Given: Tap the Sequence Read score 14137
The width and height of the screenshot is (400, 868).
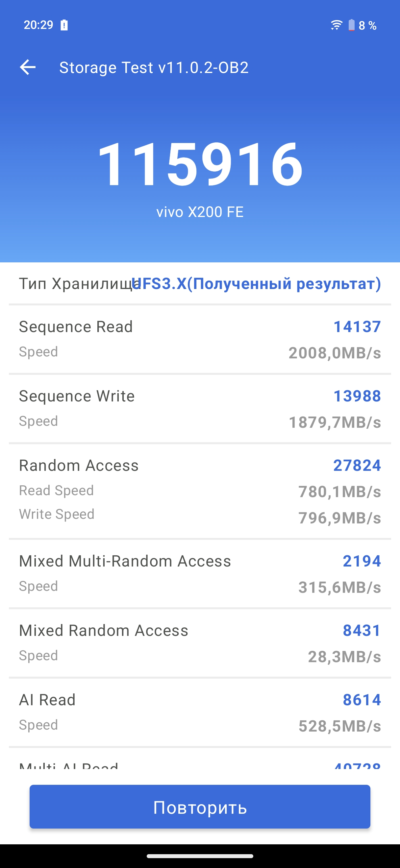Looking at the screenshot, I should (357, 327).
